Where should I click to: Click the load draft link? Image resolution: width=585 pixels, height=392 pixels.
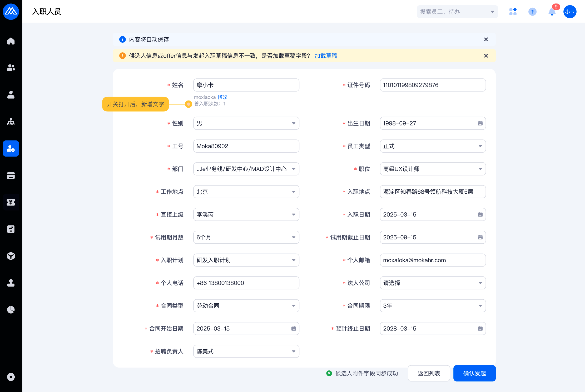tap(326, 56)
